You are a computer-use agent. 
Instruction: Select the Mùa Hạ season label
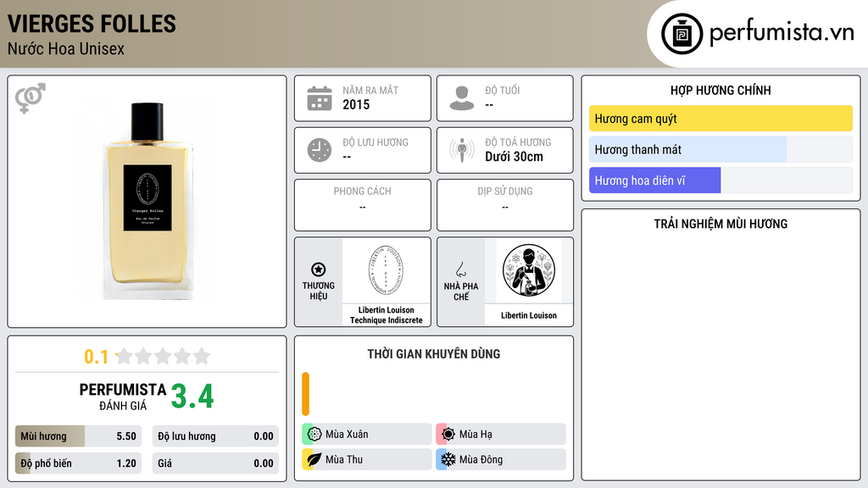pyautogui.click(x=476, y=435)
